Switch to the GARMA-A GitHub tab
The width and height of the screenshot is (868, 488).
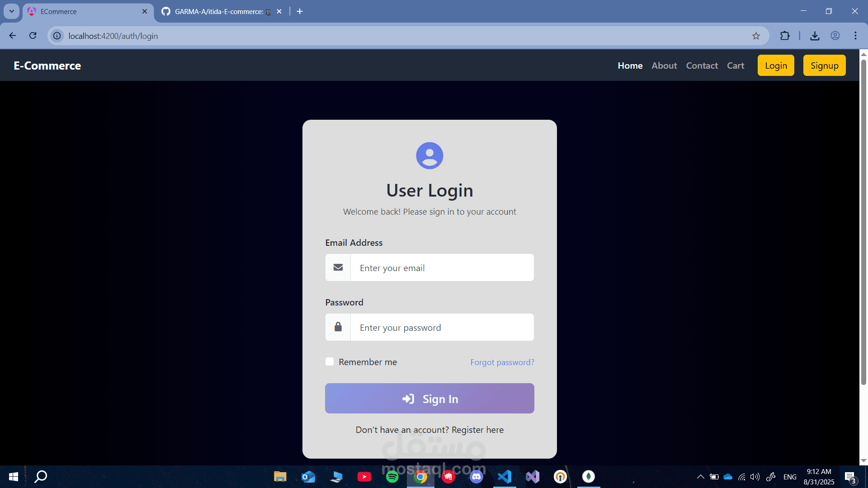pos(219,11)
